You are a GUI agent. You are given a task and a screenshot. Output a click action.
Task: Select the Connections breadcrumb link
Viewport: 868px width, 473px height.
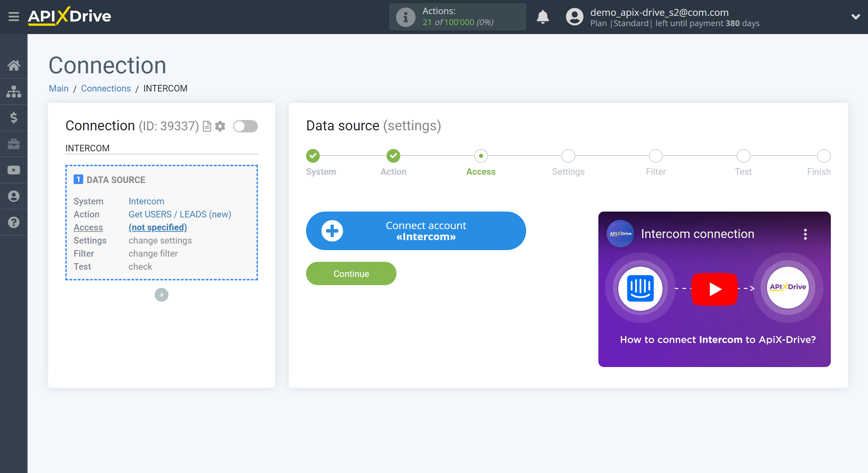(105, 88)
